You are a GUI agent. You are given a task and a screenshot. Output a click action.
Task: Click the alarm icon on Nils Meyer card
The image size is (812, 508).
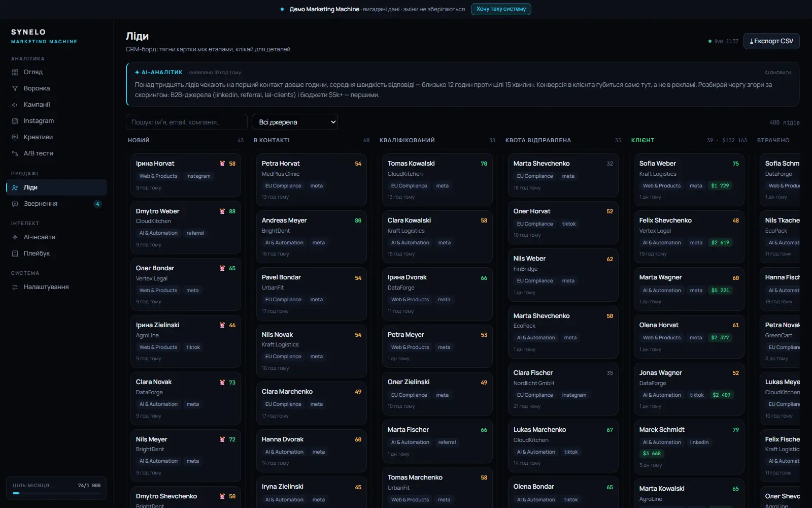222,439
